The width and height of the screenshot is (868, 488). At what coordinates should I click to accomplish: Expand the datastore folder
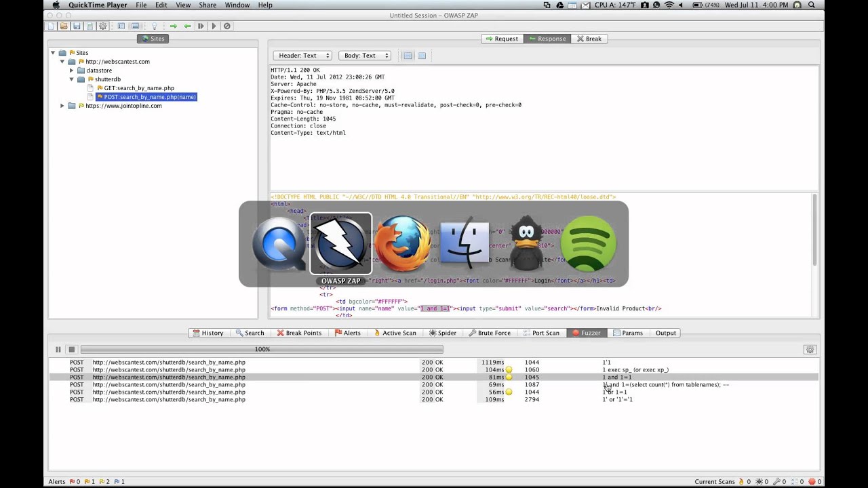pyautogui.click(x=71, y=70)
